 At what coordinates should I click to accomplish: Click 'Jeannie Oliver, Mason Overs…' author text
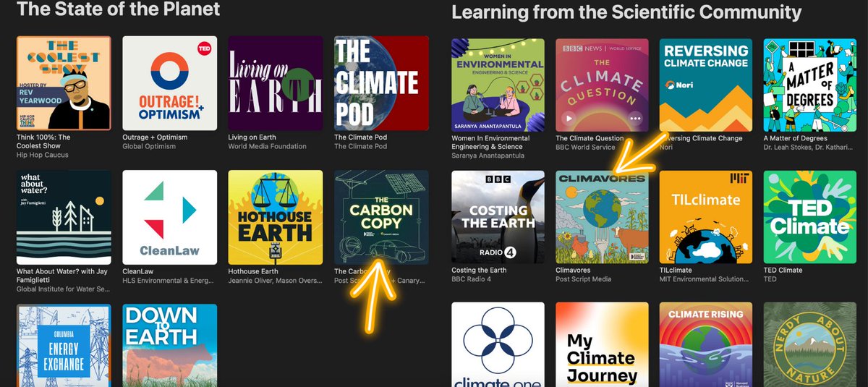(x=275, y=280)
